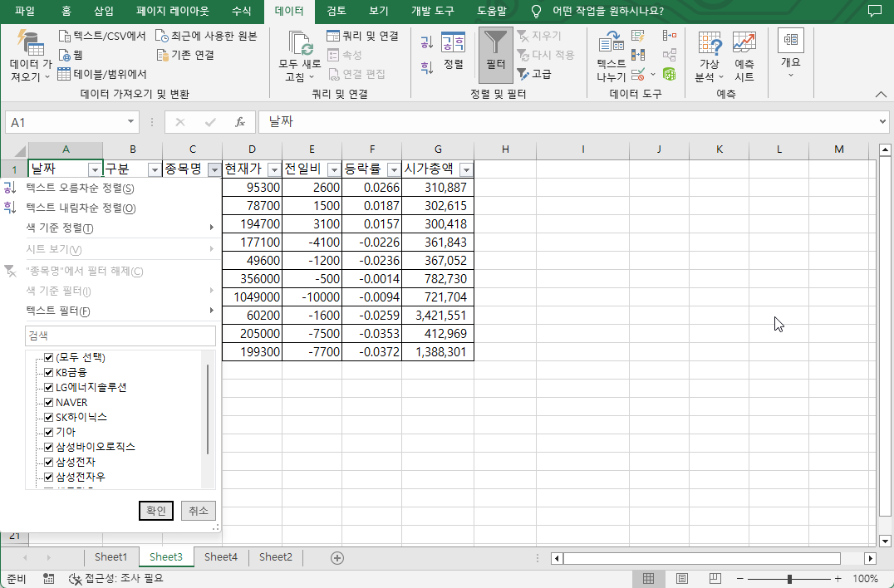This screenshot has height=588, width=894.
Task: Open the 전일비 column filter dropdown
Action: 334,169
